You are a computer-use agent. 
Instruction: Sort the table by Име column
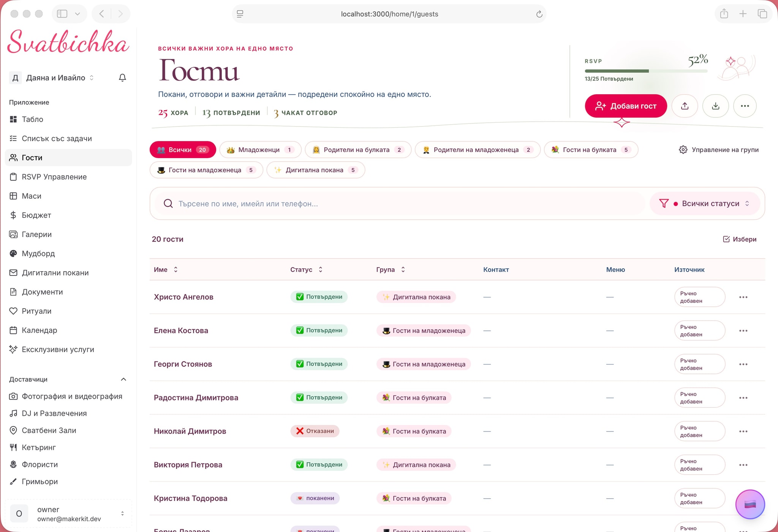(166, 269)
